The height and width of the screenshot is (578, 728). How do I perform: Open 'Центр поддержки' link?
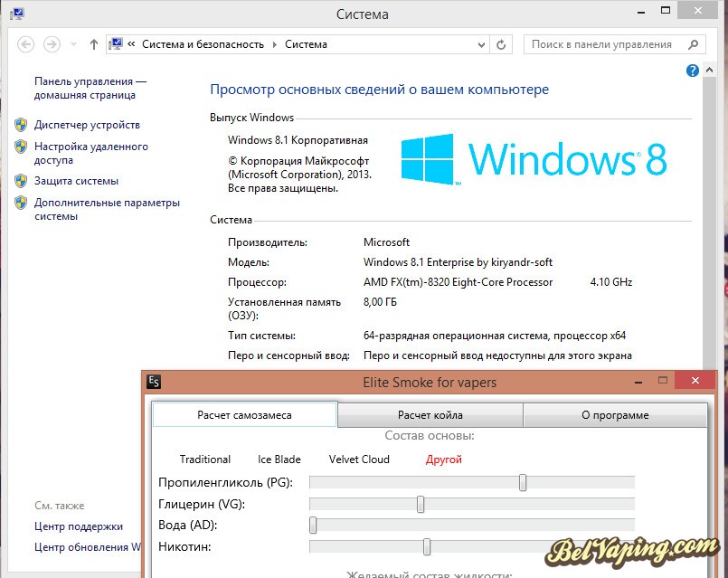(x=79, y=526)
